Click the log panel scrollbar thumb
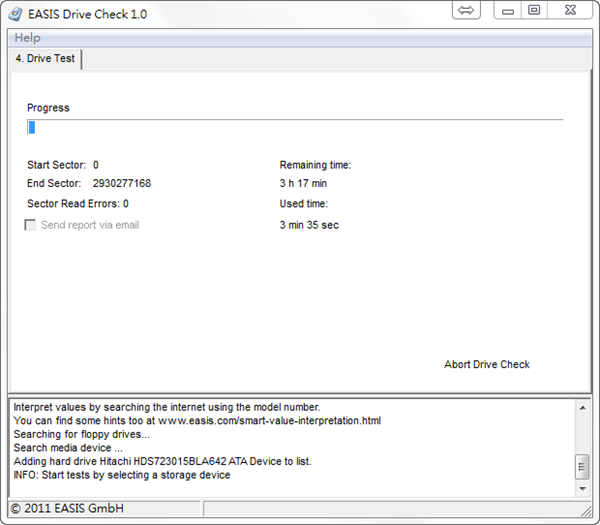 (582, 466)
